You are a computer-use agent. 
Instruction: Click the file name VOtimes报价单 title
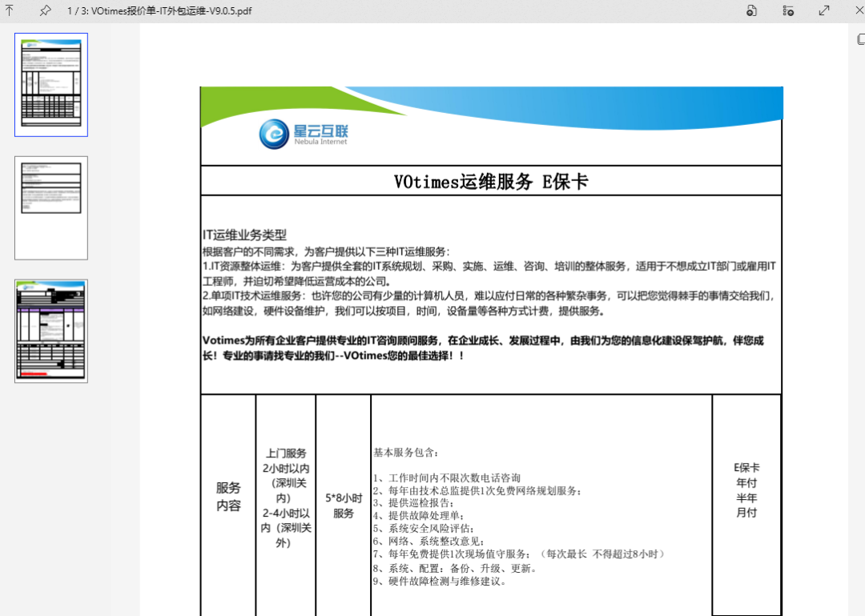[x=171, y=10]
